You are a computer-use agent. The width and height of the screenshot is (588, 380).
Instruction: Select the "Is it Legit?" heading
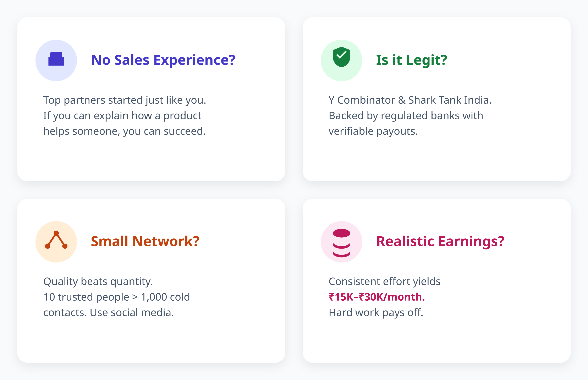pos(411,60)
